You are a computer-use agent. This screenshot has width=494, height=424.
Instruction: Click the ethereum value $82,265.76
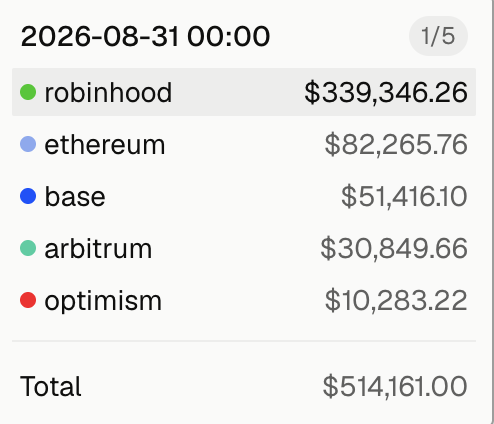(396, 145)
